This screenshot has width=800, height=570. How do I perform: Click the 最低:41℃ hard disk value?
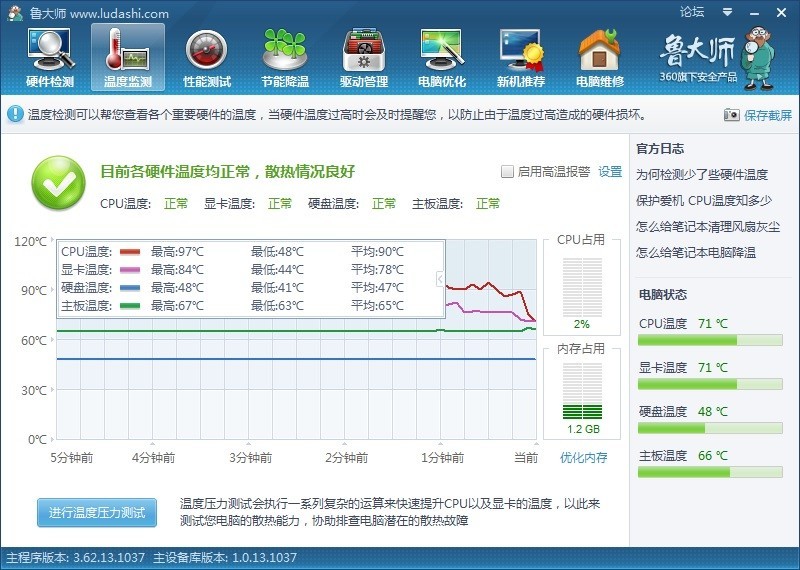coord(277,288)
